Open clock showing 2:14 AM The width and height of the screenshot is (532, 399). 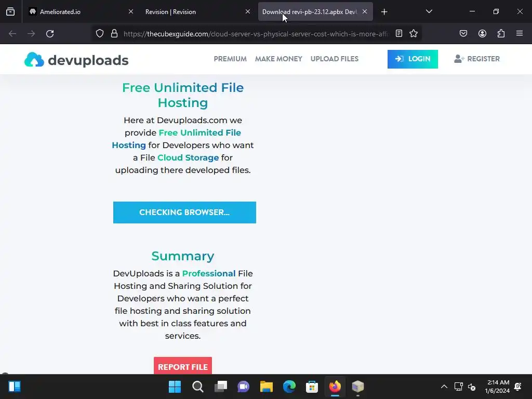click(497, 387)
